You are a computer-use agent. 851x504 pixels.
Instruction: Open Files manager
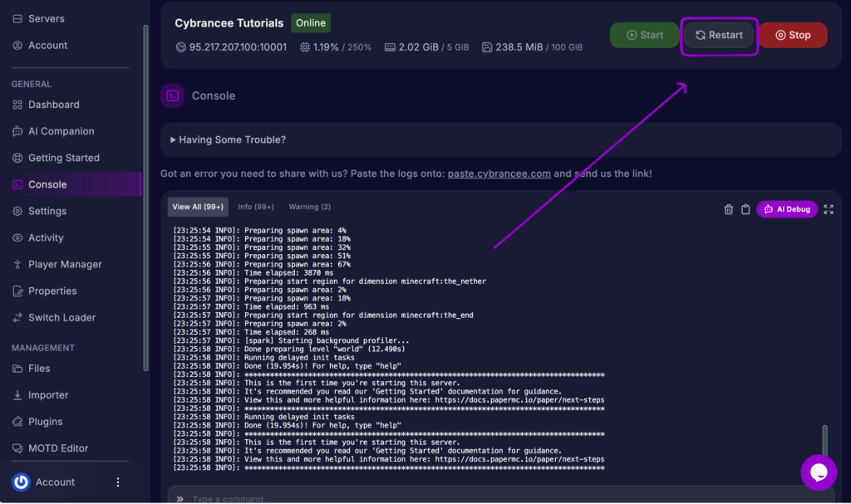(x=39, y=369)
